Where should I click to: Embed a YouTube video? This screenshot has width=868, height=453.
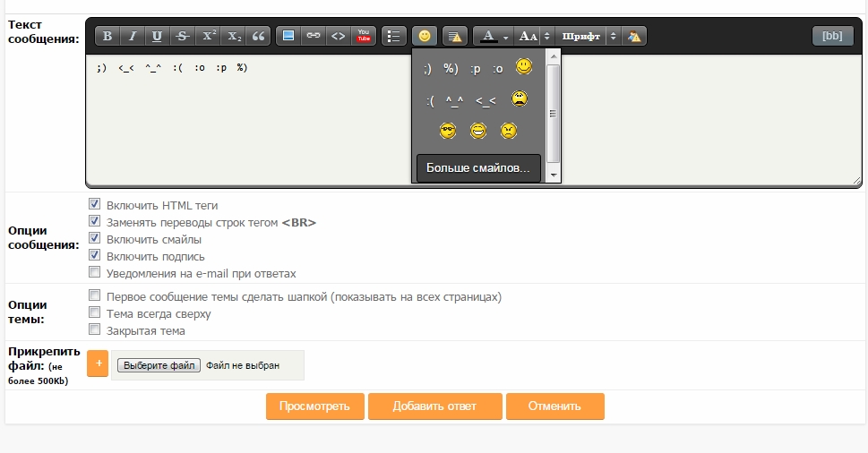[x=364, y=36]
